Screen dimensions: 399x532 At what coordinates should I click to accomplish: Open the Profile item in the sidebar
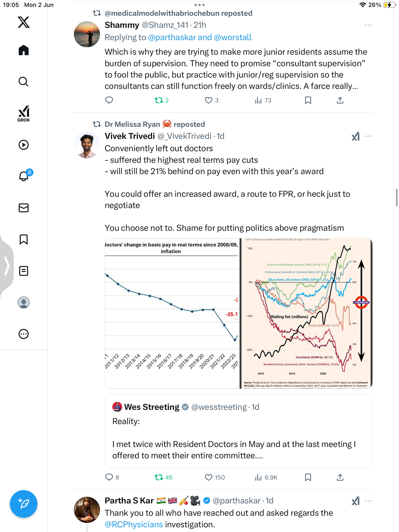click(24, 302)
